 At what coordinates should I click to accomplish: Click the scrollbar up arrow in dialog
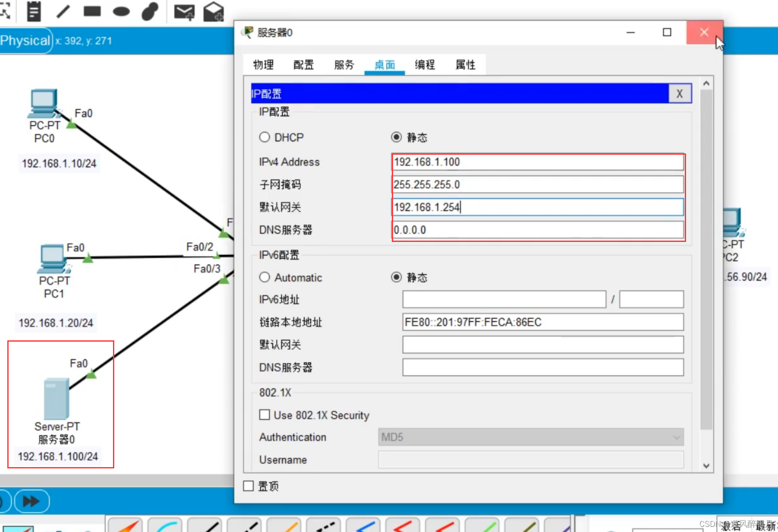[706, 83]
